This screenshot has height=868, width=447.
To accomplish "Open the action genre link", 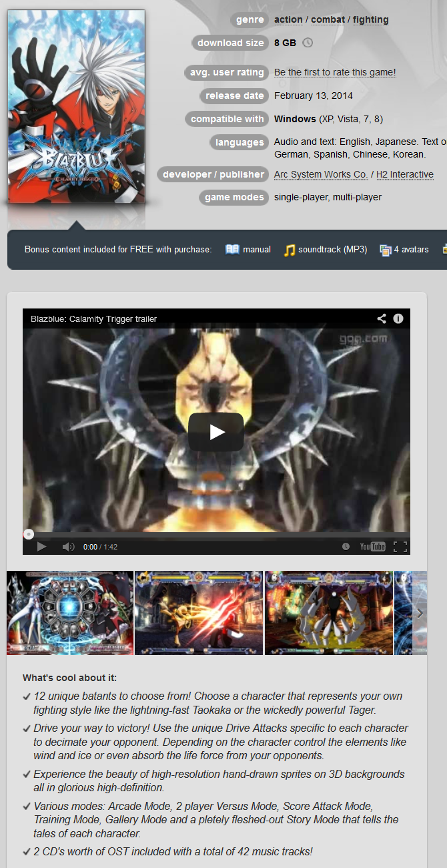I will tap(288, 19).
